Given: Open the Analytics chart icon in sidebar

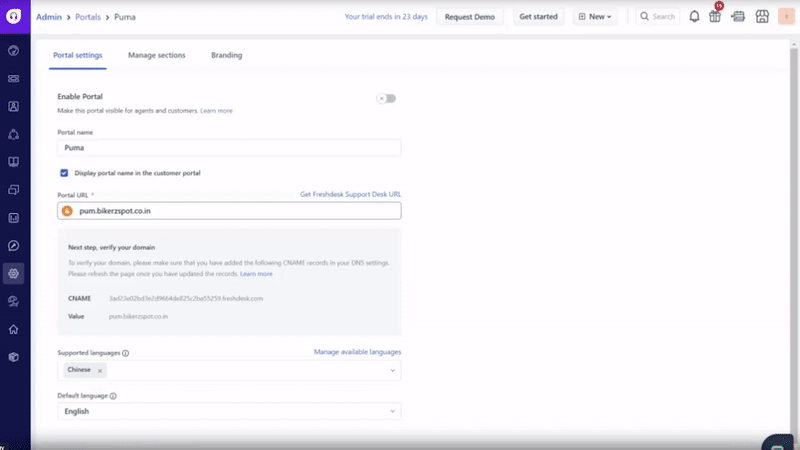Looking at the screenshot, I should (14, 218).
